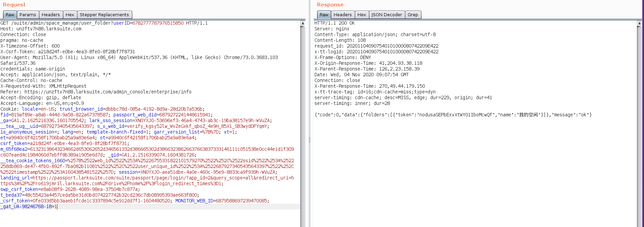Place cursor on the X-Csrf-Token header line
This screenshot has height=227, width=644.
click(x=67, y=52)
